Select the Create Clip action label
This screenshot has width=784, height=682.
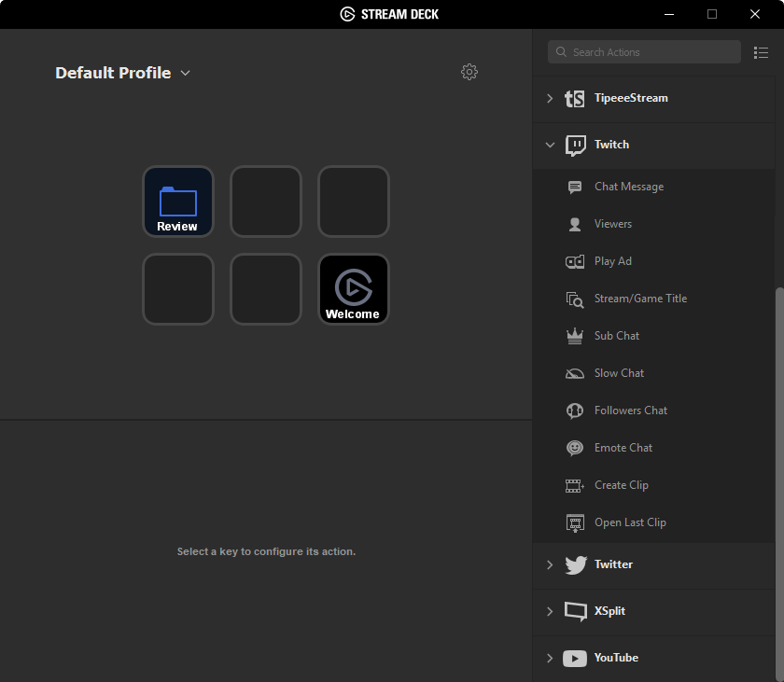click(622, 485)
